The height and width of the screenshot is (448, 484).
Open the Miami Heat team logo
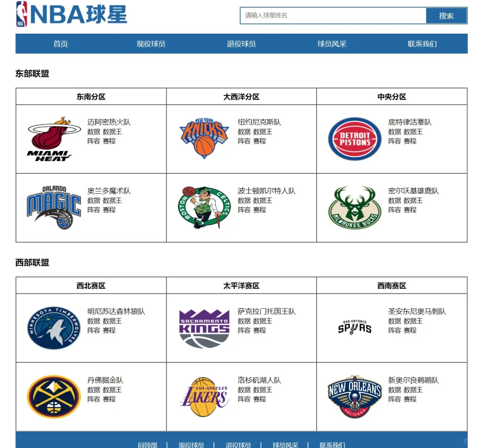point(54,139)
